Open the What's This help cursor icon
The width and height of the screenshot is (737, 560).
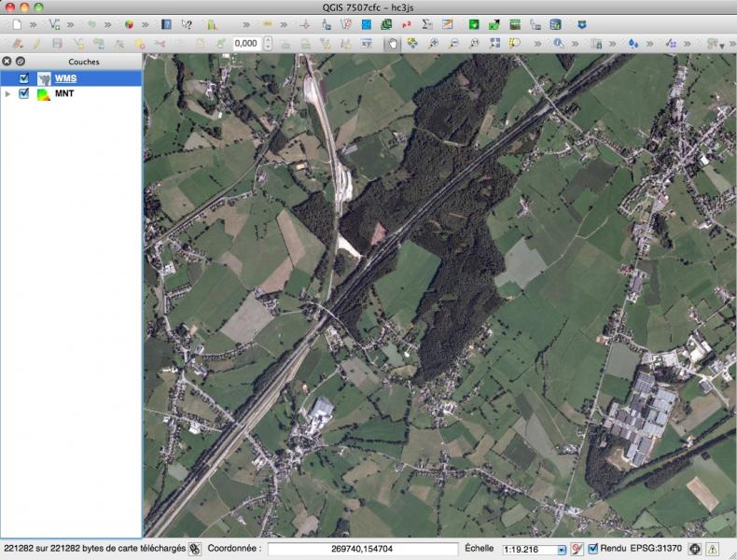pos(187,24)
